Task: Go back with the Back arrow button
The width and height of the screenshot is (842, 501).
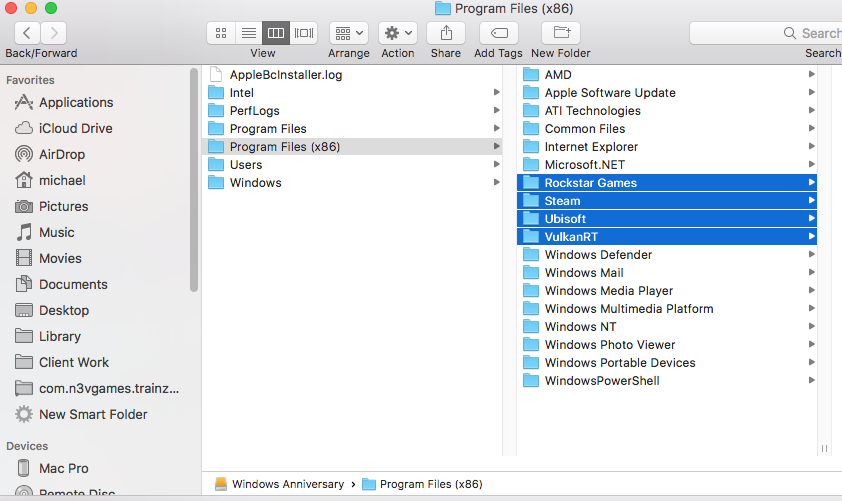Action: pyautogui.click(x=26, y=33)
